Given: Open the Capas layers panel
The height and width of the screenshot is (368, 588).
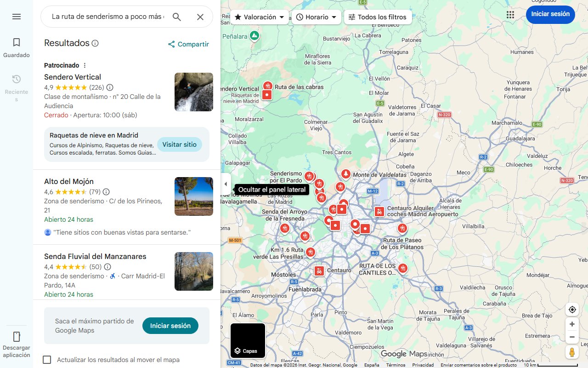Looking at the screenshot, I should click(248, 340).
